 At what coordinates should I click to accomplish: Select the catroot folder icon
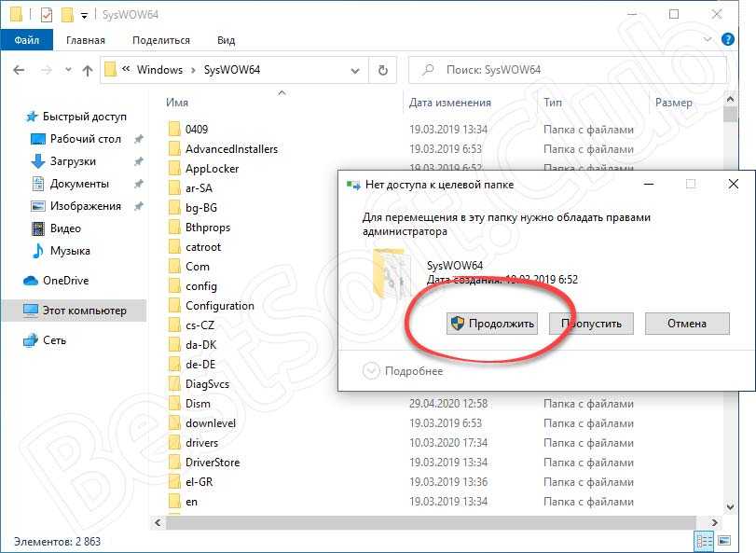click(x=174, y=247)
